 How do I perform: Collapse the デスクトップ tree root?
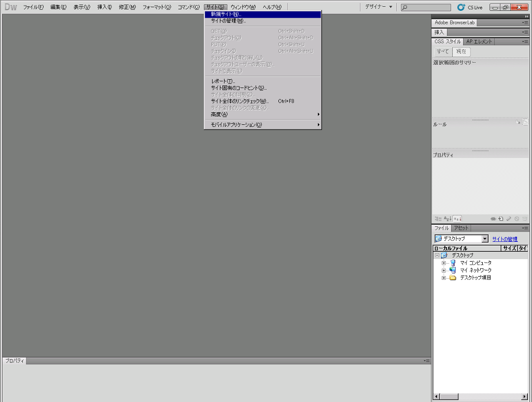pyautogui.click(x=437, y=255)
